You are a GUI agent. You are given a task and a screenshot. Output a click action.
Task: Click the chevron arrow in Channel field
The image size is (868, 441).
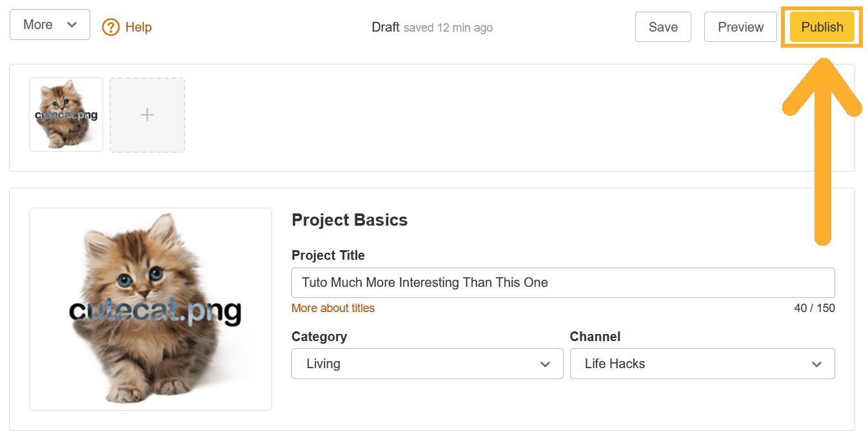[x=816, y=364]
